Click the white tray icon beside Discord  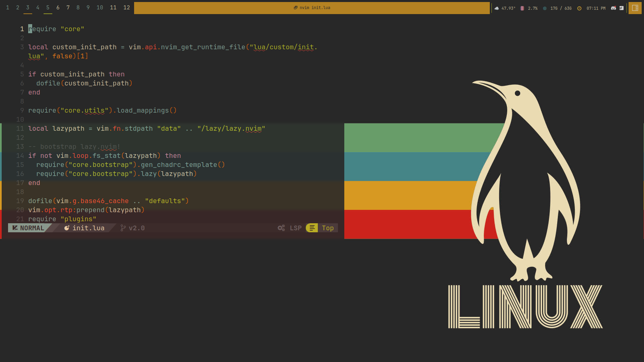(621, 8)
